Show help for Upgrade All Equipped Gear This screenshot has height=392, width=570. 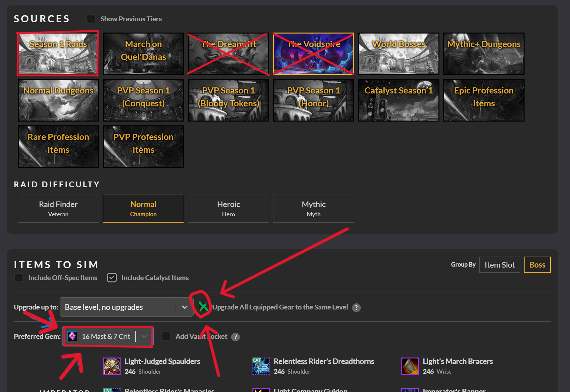[356, 308]
